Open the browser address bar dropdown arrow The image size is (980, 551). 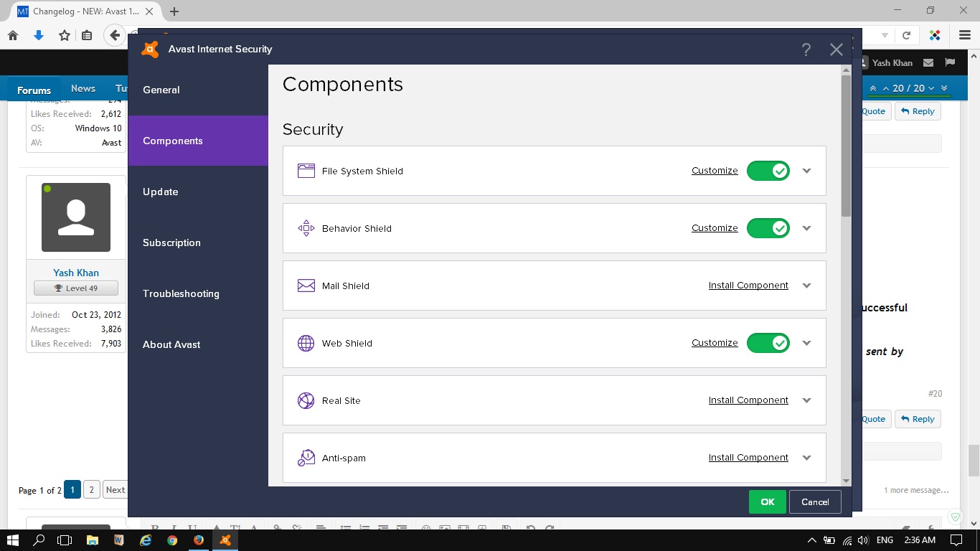coord(885,35)
